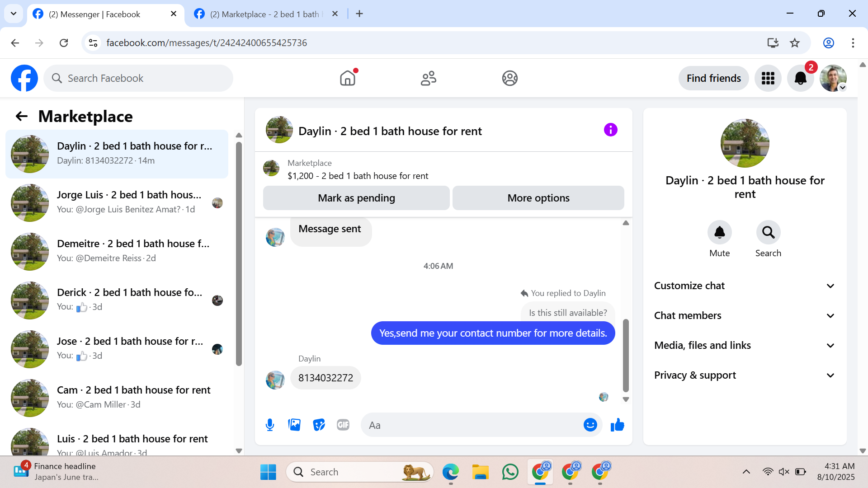Expand Customize chat section
The width and height of the screenshot is (868, 488).
point(745,286)
